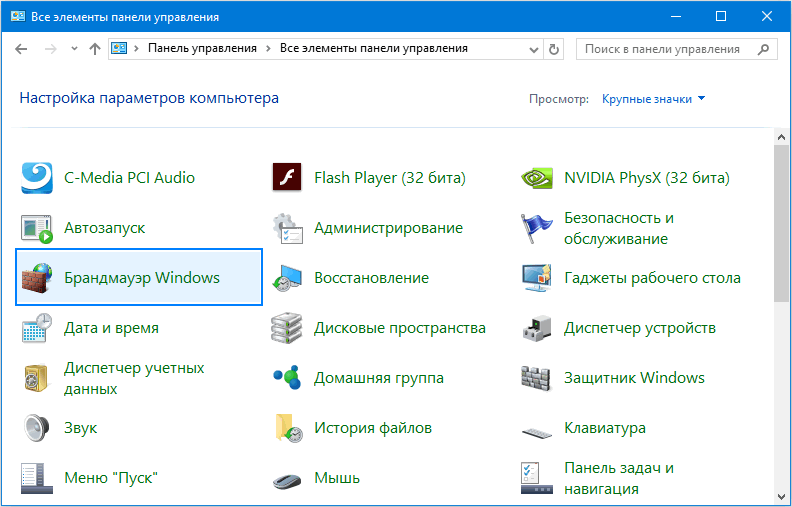Screen dimensions: 792x507
Task: Open the Администрирование link
Action: tap(388, 228)
